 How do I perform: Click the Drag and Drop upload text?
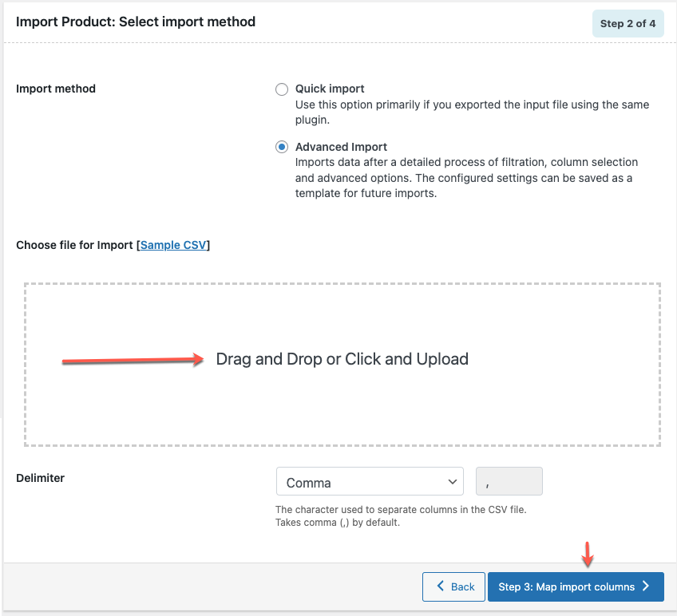(342, 359)
